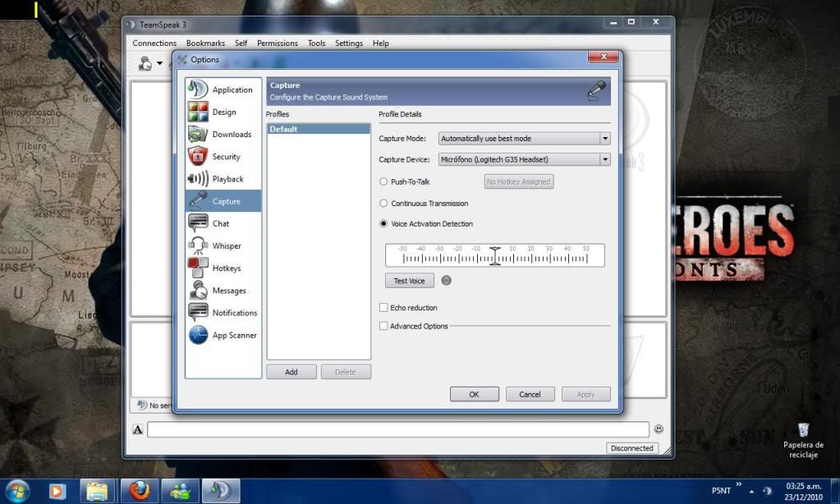
Task: Select the Capture microphone icon in sidebar
Action: [198, 201]
